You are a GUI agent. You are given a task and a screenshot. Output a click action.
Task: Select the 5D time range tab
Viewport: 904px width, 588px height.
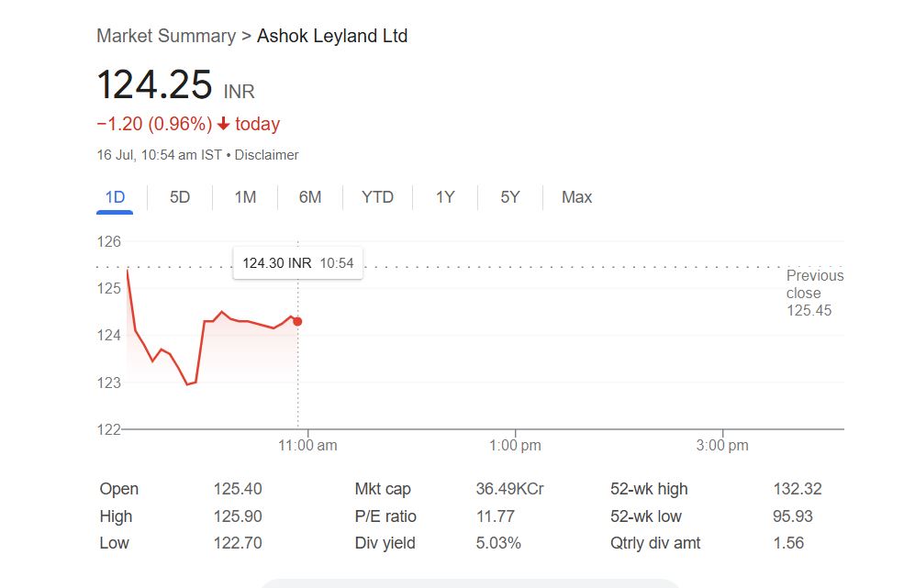pyautogui.click(x=180, y=197)
